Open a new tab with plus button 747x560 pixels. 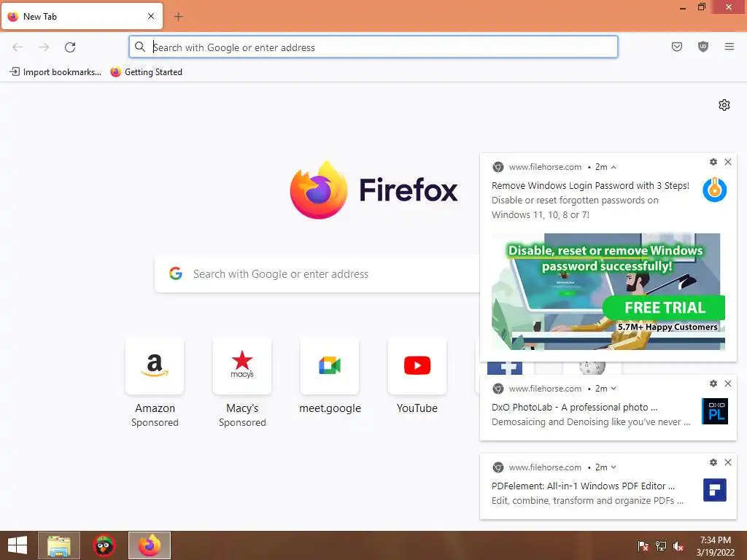point(178,17)
